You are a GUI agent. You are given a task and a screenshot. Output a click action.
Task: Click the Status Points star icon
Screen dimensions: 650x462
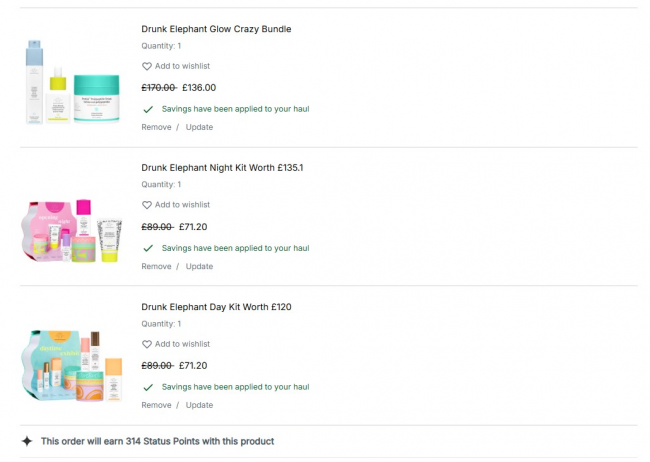click(27, 441)
